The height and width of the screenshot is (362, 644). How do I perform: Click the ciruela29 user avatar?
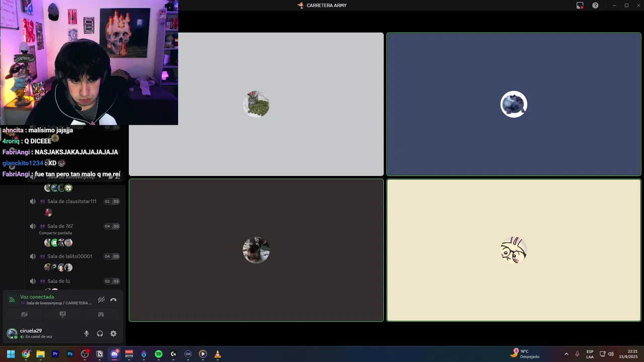coord(12,333)
